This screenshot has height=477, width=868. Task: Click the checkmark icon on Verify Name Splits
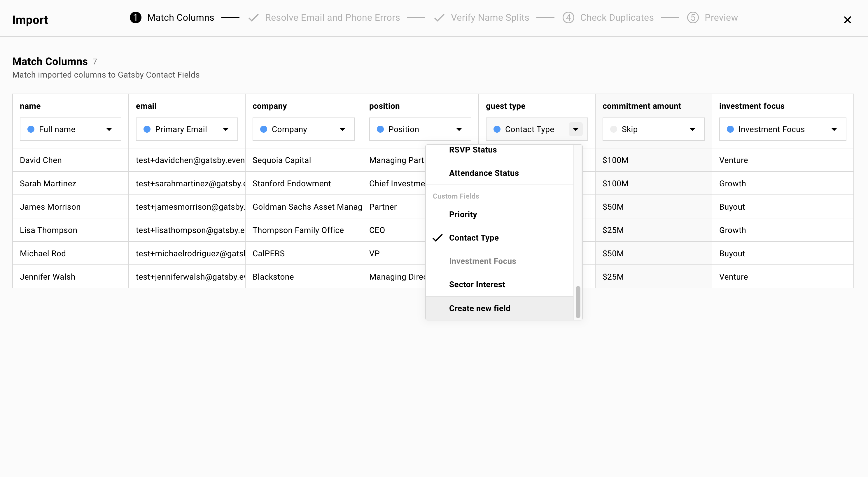tap(439, 17)
